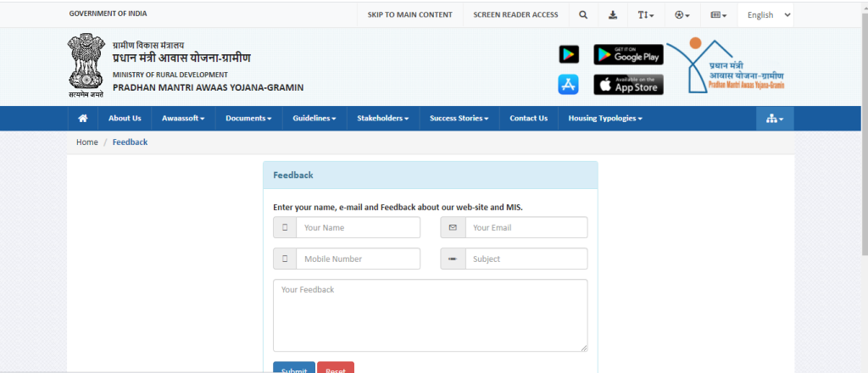The width and height of the screenshot is (868, 373).
Task: Click the search magnifier icon
Action: point(583,15)
